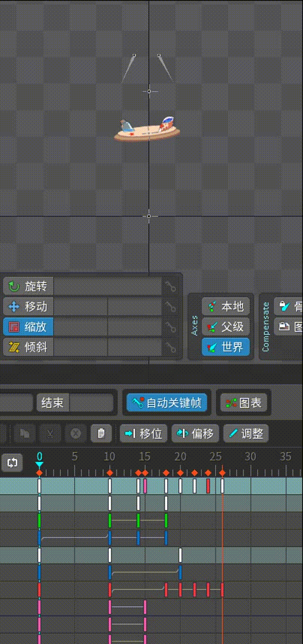303x644 pixels.
Task: Set axes to 本地 local
Action: coord(226,306)
